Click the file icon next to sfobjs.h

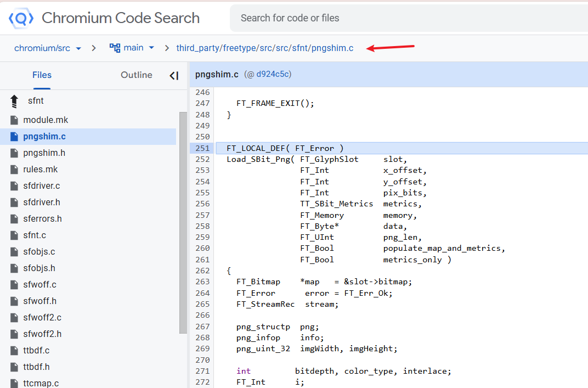(x=14, y=268)
